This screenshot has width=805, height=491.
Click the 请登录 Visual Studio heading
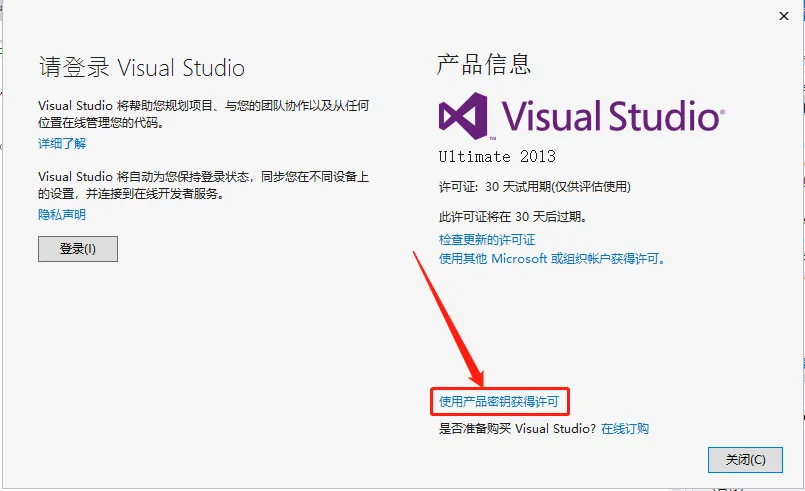point(142,68)
